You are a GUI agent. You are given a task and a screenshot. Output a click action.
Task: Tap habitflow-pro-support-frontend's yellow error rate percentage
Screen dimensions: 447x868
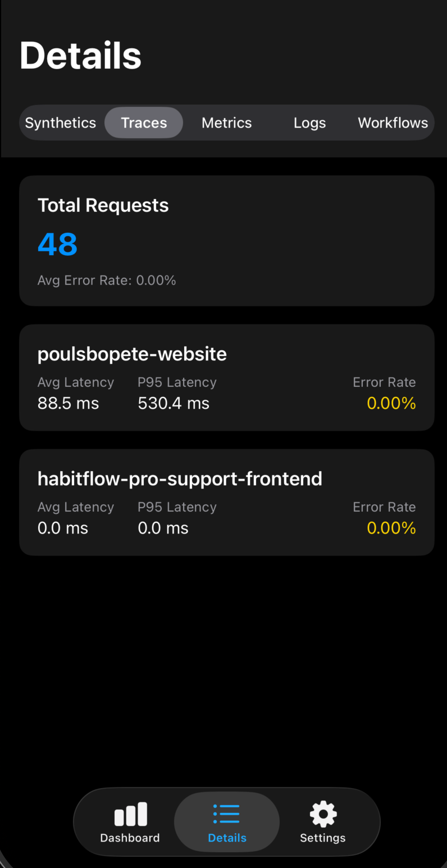coord(391,528)
